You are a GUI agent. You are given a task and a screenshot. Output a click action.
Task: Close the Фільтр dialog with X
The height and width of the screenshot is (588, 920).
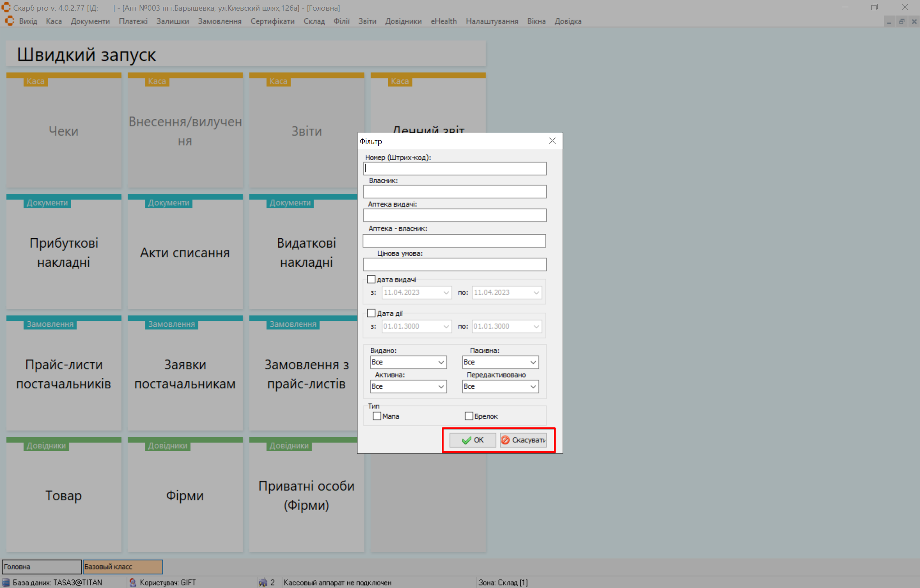point(552,141)
